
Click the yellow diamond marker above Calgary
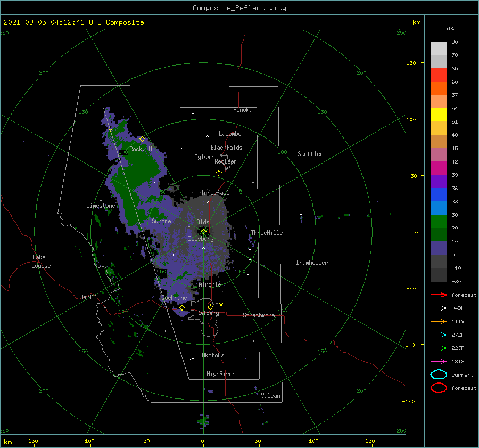click(210, 307)
